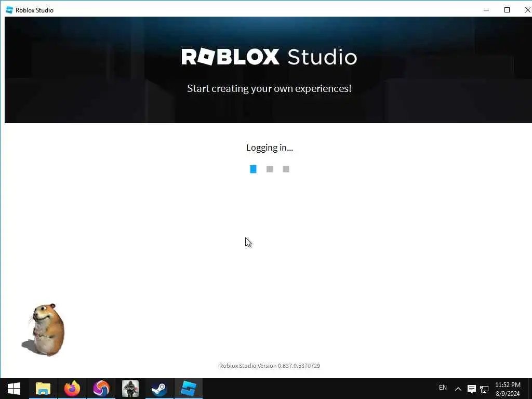Launch Firefox from the taskbar
Viewport: 532px width, 399px height.
pyautogui.click(x=72, y=389)
